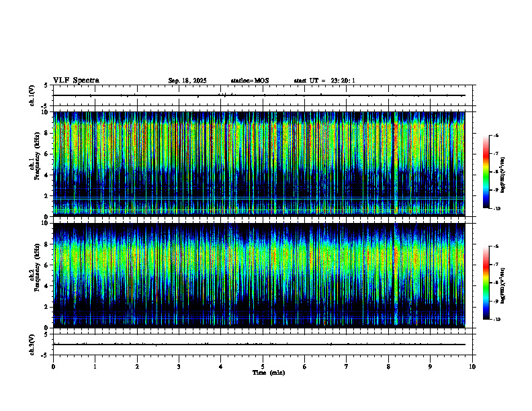Click the ch.1 spectrogram color scale bar
532x411 pixels.
pyautogui.click(x=486, y=172)
